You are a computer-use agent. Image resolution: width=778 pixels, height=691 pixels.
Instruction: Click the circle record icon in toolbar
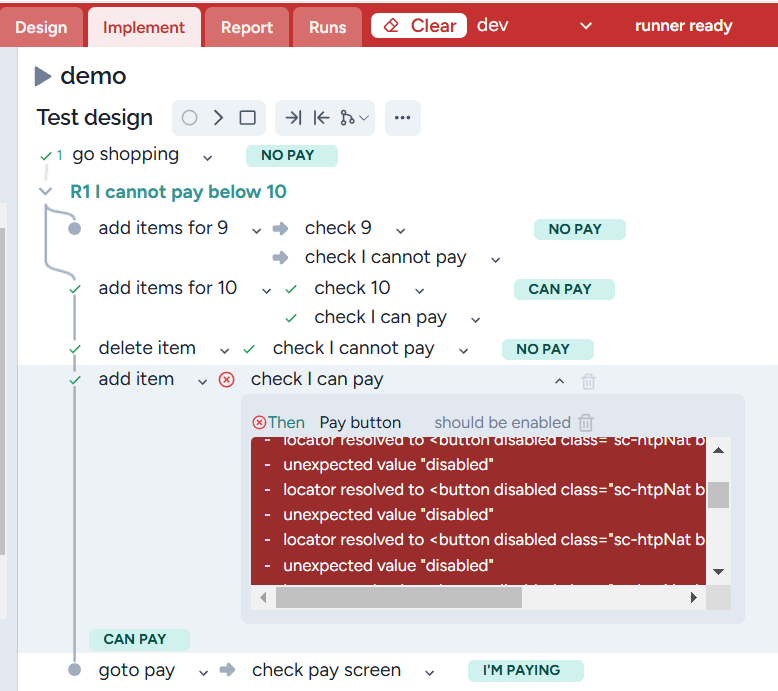click(x=189, y=118)
